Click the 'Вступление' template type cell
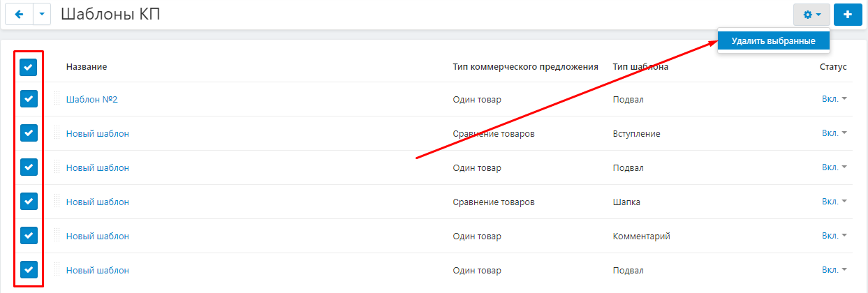 point(637,133)
